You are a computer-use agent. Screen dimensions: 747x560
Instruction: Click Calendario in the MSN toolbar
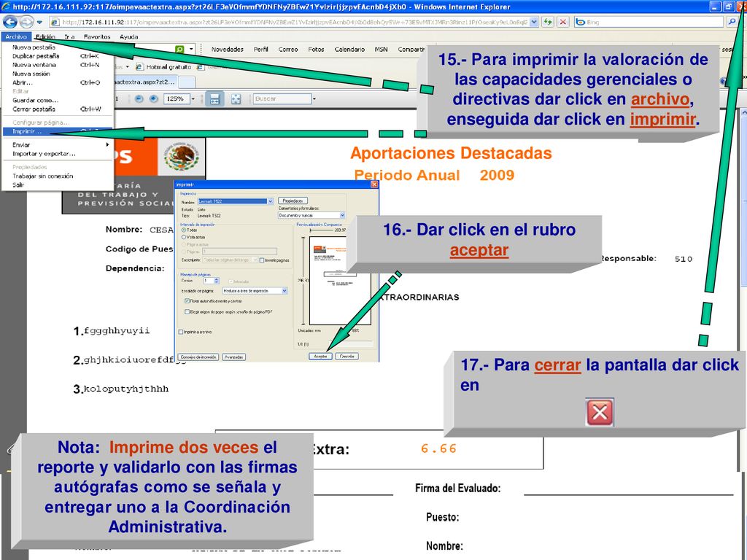click(349, 50)
